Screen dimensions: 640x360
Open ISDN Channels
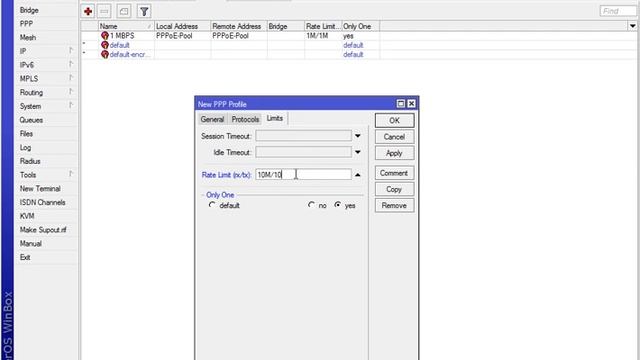42,202
